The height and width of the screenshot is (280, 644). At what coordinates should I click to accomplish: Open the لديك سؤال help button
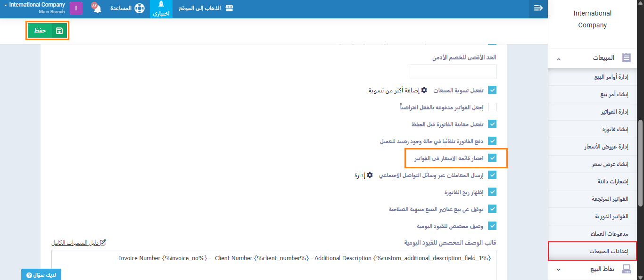[41, 275]
